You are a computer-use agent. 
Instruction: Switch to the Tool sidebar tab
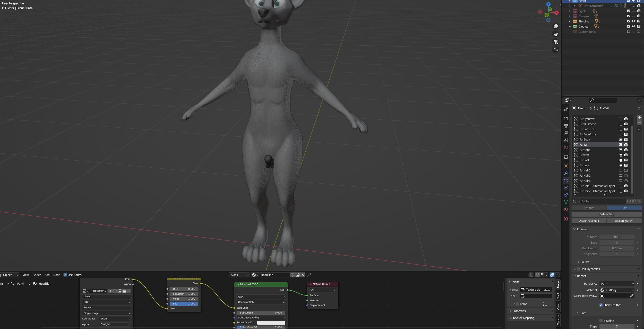[x=558, y=295]
